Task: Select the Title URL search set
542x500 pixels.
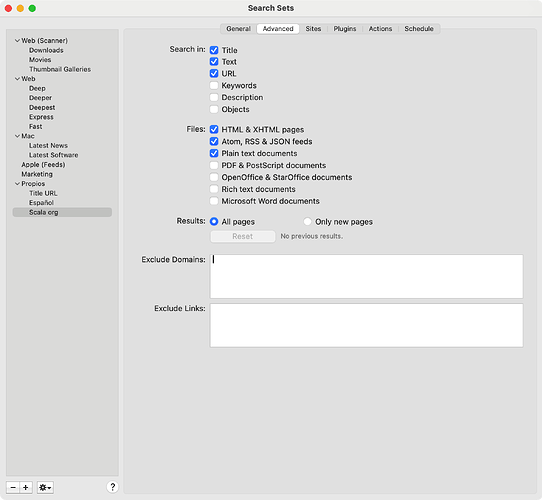Action: point(43,193)
